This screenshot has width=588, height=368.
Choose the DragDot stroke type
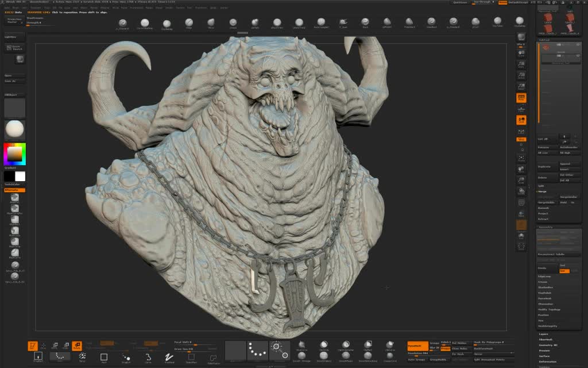click(x=126, y=357)
